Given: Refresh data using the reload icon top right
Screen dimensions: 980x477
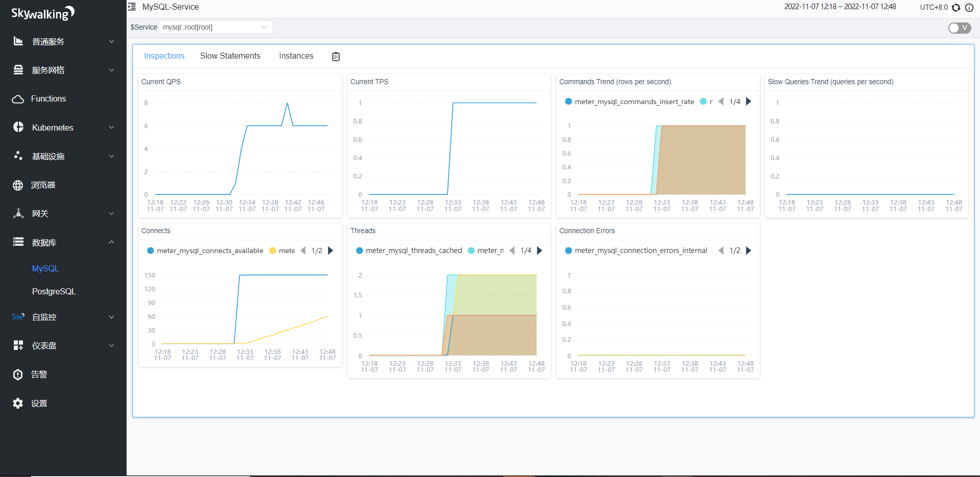Looking at the screenshot, I should pos(955,7).
